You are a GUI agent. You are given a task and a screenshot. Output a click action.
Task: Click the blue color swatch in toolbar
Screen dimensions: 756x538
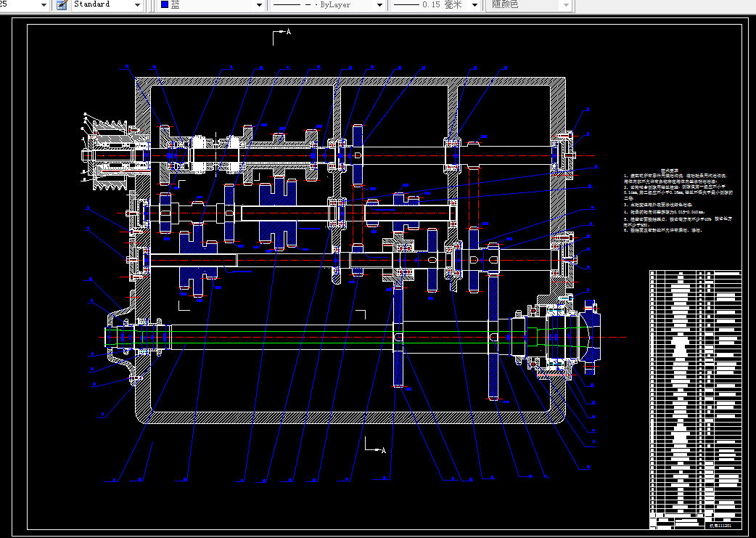click(165, 5)
